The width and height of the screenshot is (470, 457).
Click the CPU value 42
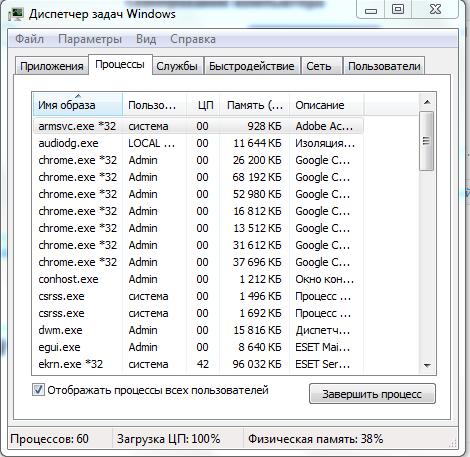click(203, 364)
